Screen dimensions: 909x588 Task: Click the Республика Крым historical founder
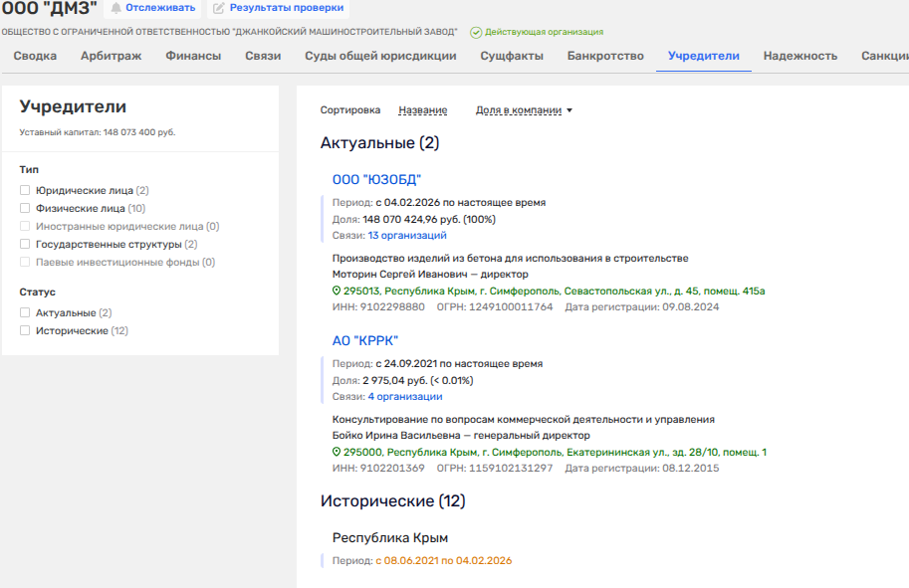[x=389, y=537]
